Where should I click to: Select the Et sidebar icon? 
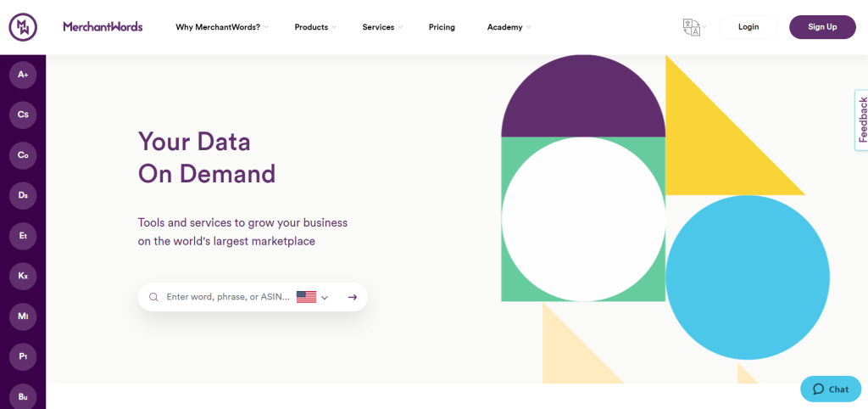click(23, 236)
